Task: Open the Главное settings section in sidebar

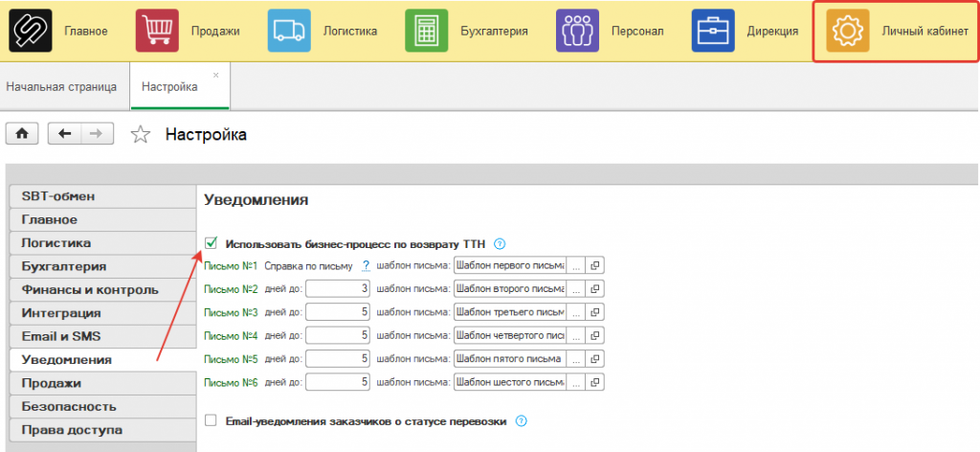Action: (x=103, y=219)
